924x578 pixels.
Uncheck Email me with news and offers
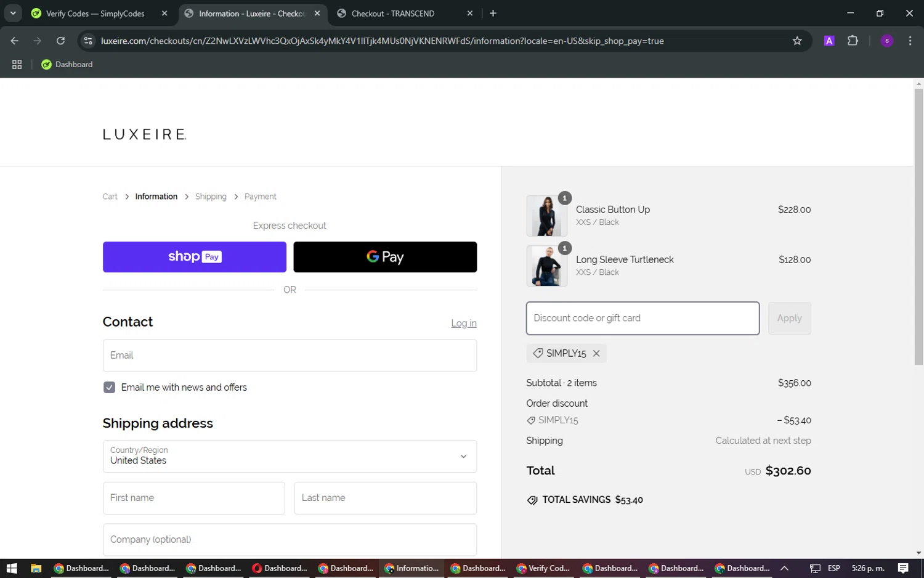[109, 387]
